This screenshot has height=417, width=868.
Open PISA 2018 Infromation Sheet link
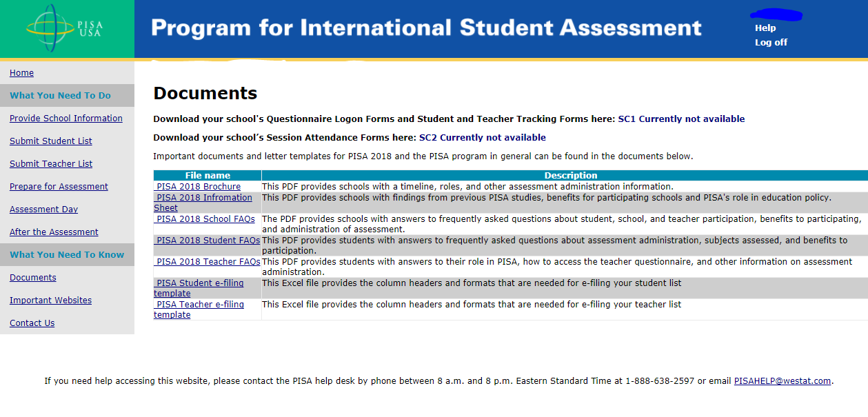(203, 203)
